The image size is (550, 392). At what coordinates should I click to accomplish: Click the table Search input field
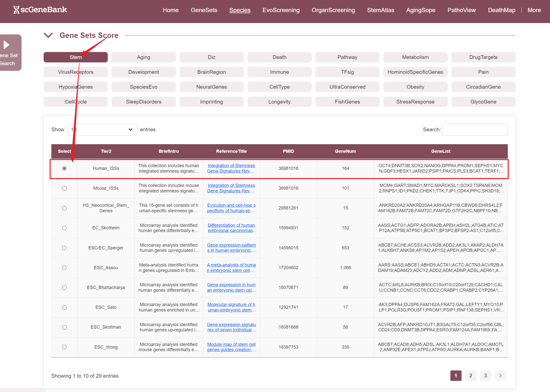[475, 130]
